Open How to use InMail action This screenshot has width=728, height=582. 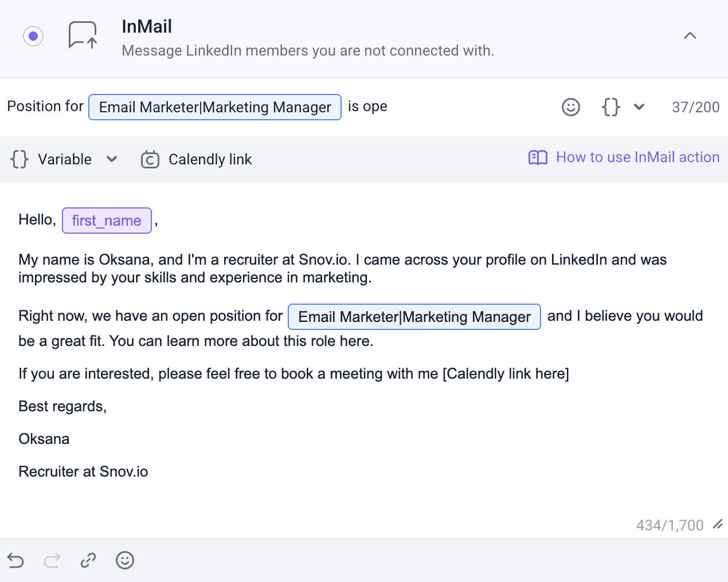tap(637, 158)
